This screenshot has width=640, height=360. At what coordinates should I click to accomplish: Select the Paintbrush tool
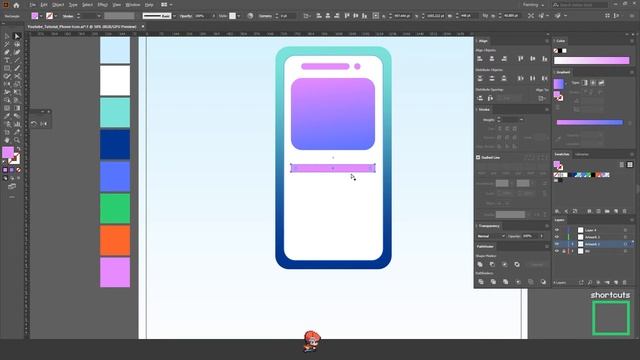[x=17, y=68]
